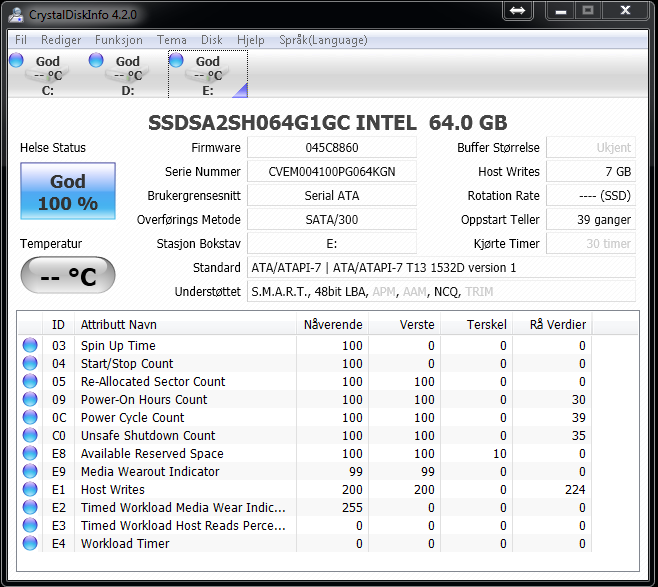The width and height of the screenshot is (658, 587).
Task: Click the Stasjon Bokstav field showing E:
Action: coord(332,243)
